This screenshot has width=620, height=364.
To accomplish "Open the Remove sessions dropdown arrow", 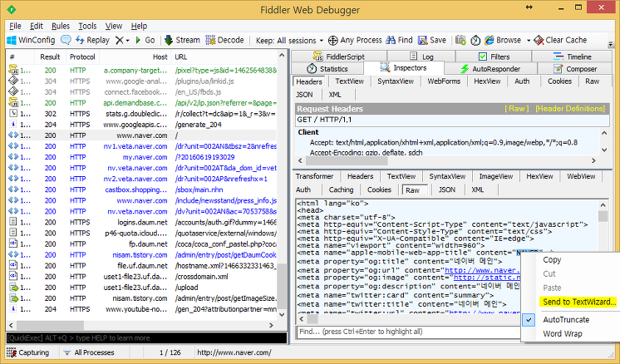I will point(127,41).
